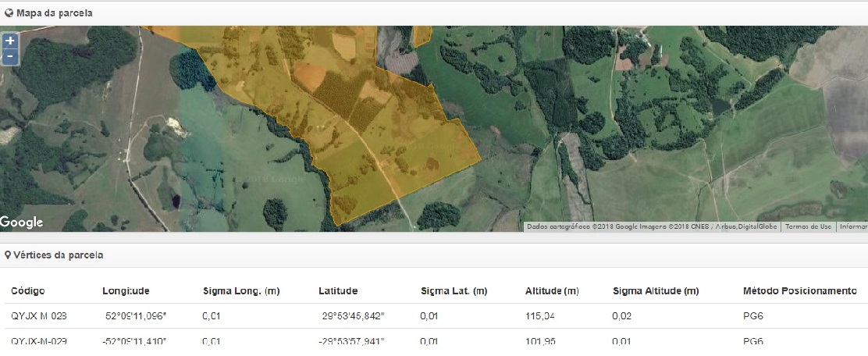Click the map zoom in plus button

pyautogui.click(x=9, y=41)
